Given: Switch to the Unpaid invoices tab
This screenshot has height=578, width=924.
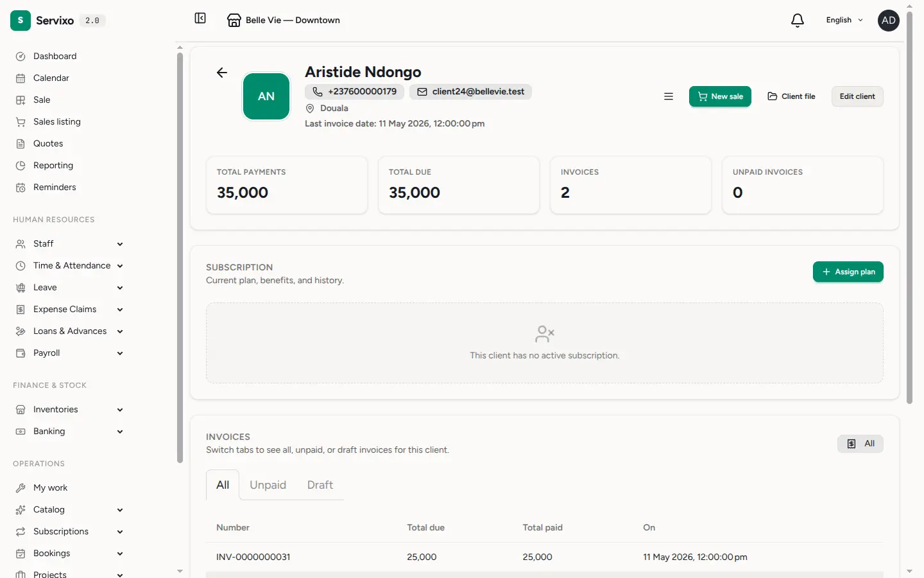Looking at the screenshot, I should point(268,485).
